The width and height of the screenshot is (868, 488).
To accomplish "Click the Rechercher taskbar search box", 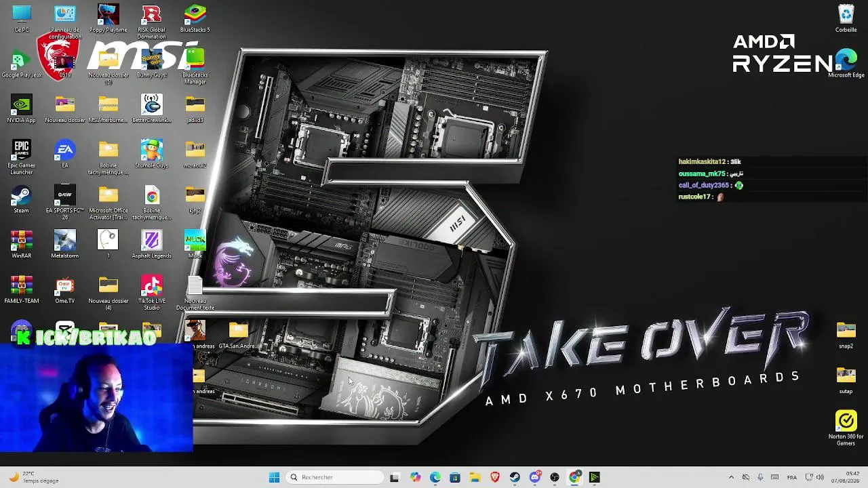I will tap(336, 477).
